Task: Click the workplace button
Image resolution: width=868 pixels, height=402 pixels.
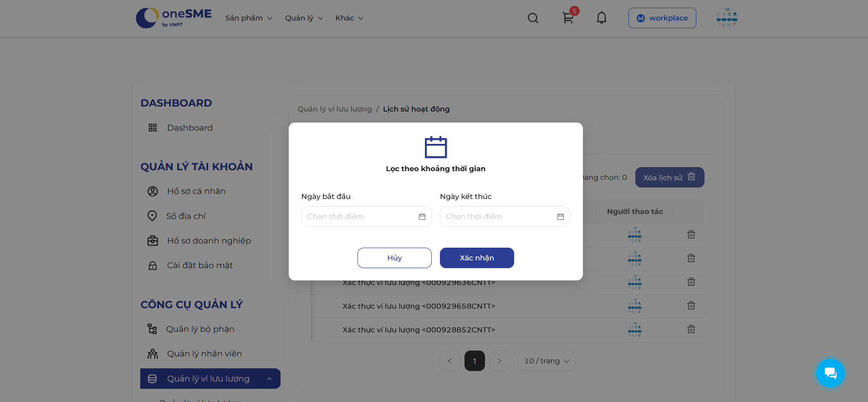Action: point(662,18)
